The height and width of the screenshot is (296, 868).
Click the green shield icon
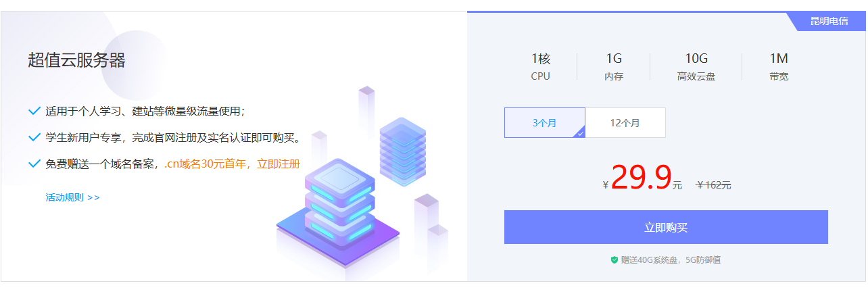[x=614, y=260]
